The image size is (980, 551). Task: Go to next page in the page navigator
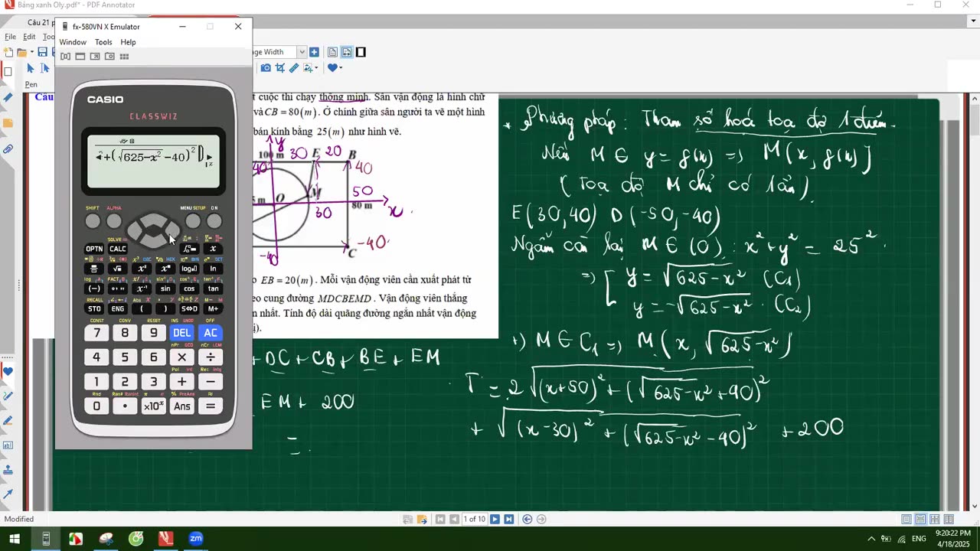click(x=495, y=519)
